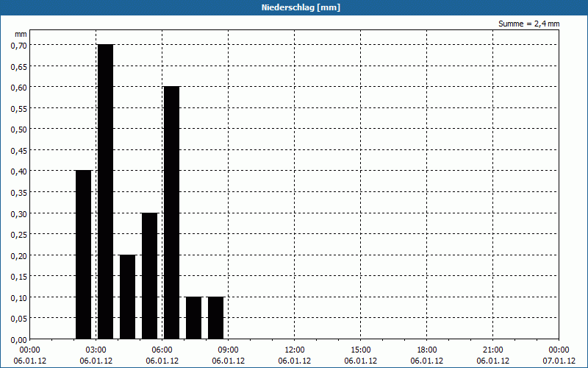Click the 0,35 y-axis label
The width and height of the screenshot is (588, 368).
pos(19,193)
